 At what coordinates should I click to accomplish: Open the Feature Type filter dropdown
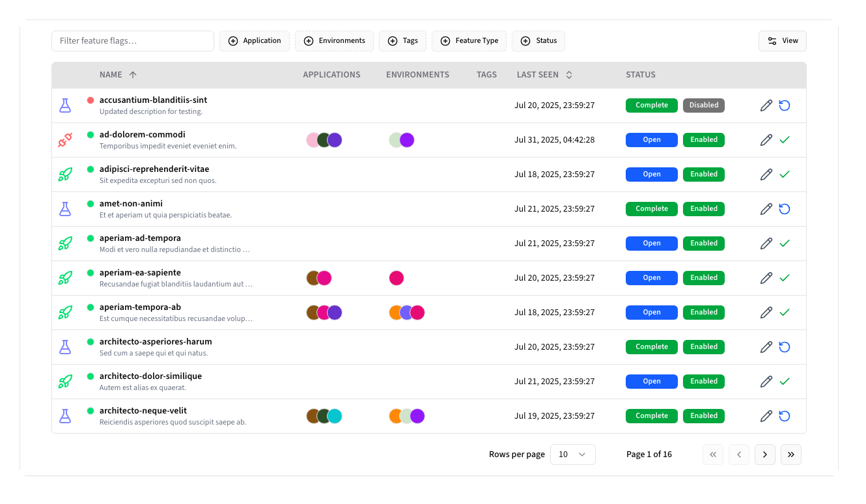[469, 41]
